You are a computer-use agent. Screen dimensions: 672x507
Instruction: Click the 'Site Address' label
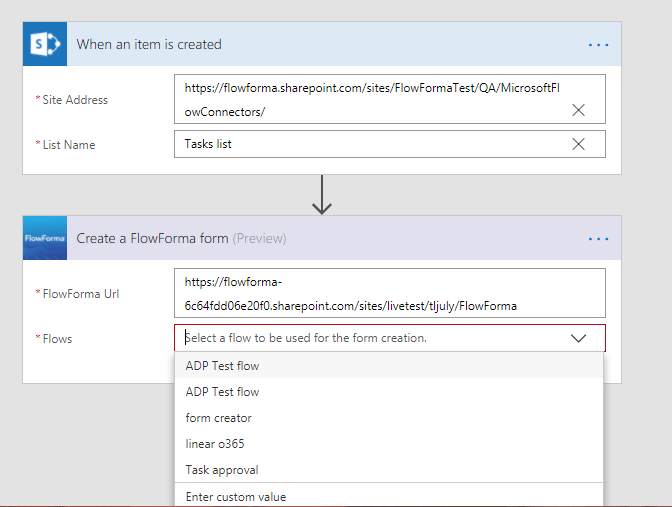75,100
